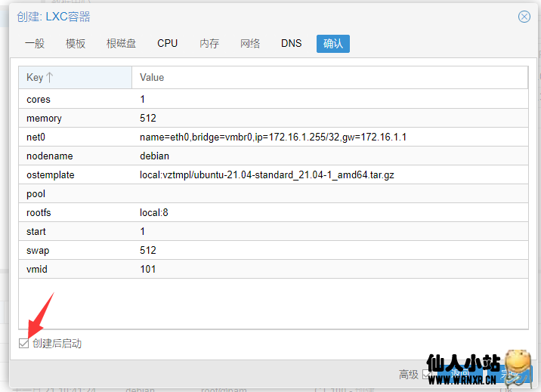This screenshot has height=392, width=541.
Task: Open the DNS tab
Action: click(291, 44)
